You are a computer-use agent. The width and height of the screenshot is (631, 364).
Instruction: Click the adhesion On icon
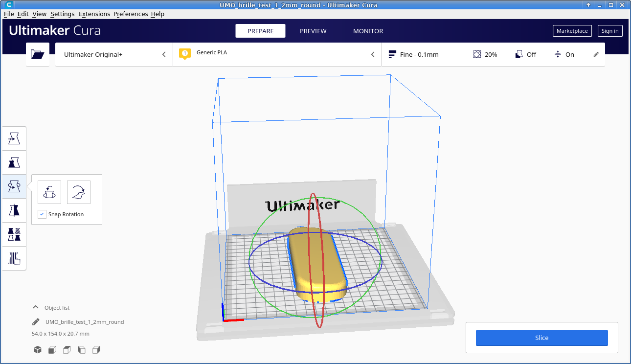coord(558,54)
